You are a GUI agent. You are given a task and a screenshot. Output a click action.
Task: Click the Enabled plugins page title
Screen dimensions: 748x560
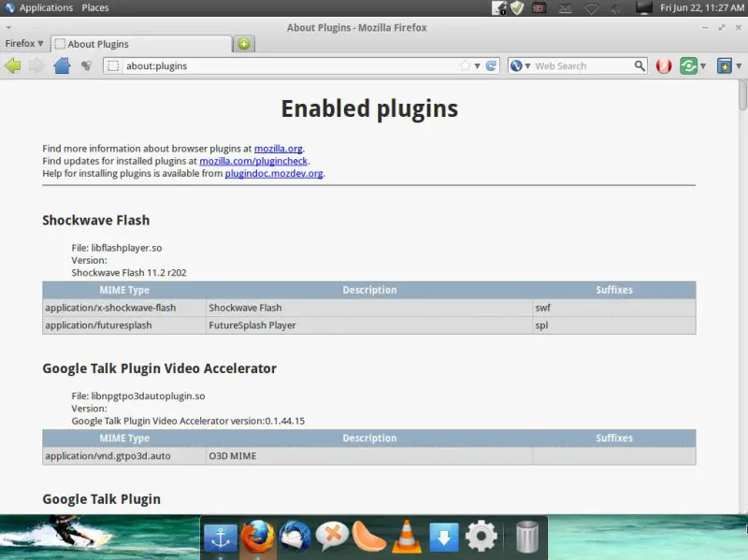tap(369, 109)
